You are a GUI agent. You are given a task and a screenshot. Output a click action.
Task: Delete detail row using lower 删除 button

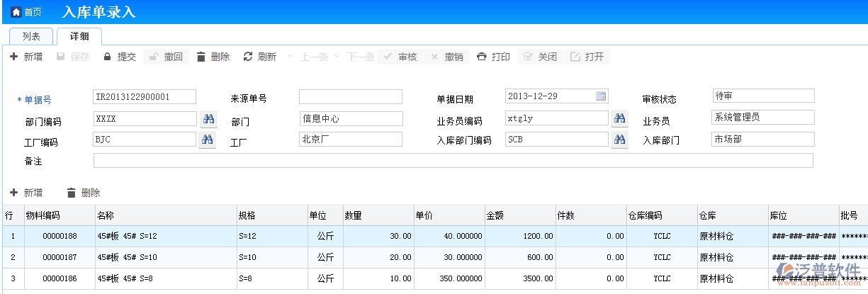tap(83, 193)
